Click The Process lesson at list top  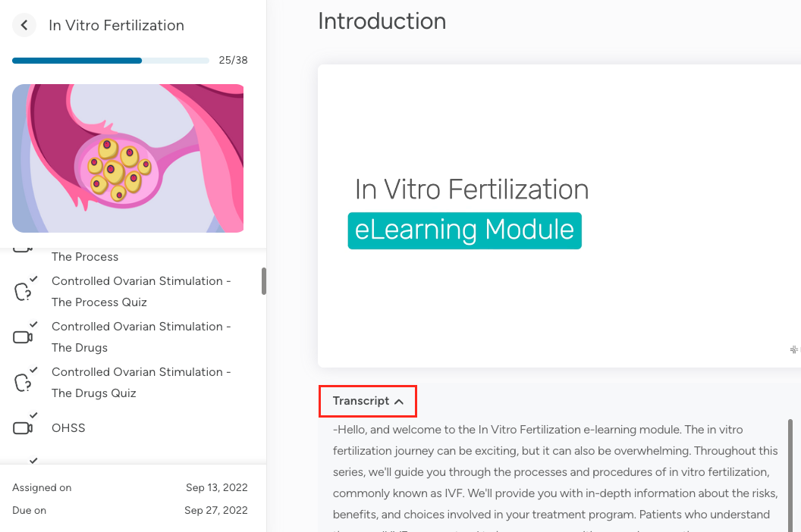pos(85,257)
